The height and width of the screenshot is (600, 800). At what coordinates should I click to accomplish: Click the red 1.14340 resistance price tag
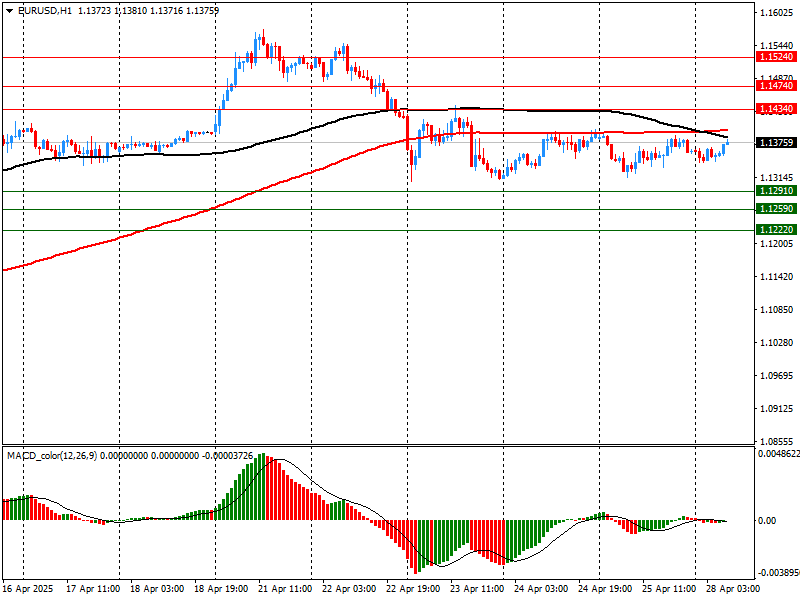pos(776,109)
